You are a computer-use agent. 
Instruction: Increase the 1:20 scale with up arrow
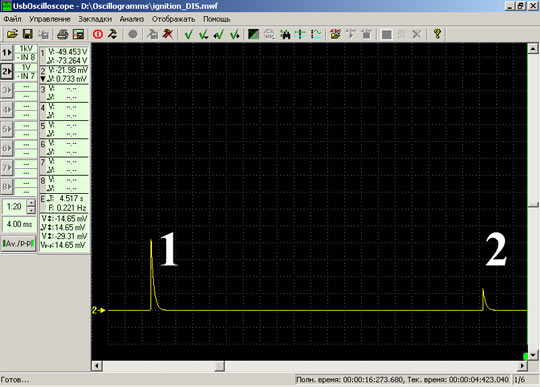31,202
